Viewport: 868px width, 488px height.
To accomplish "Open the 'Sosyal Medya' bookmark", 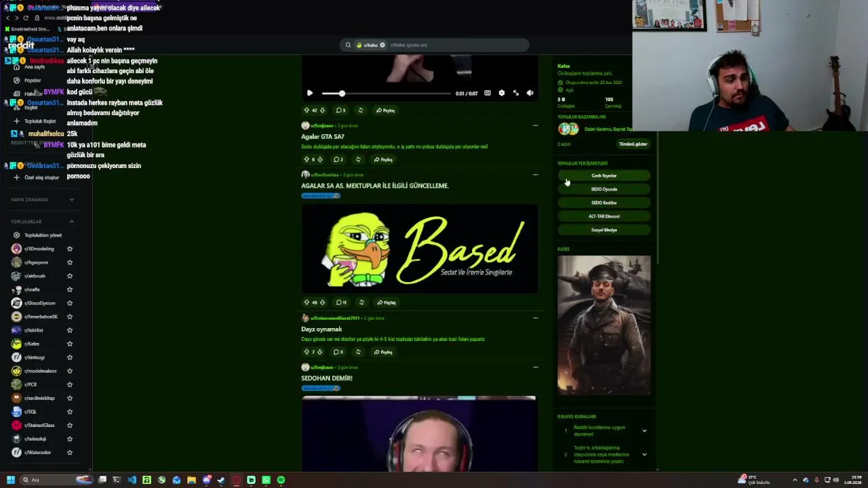I will coord(604,230).
